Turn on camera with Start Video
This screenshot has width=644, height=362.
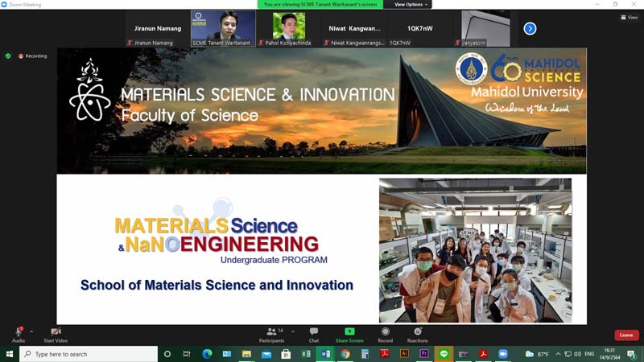pos(55,331)
